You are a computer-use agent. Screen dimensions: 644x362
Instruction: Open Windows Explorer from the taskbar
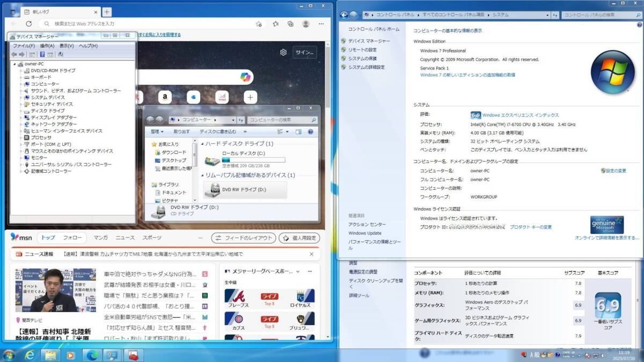50,355
